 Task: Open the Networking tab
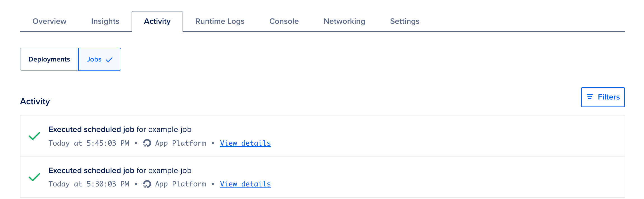(x=344, y=21)
